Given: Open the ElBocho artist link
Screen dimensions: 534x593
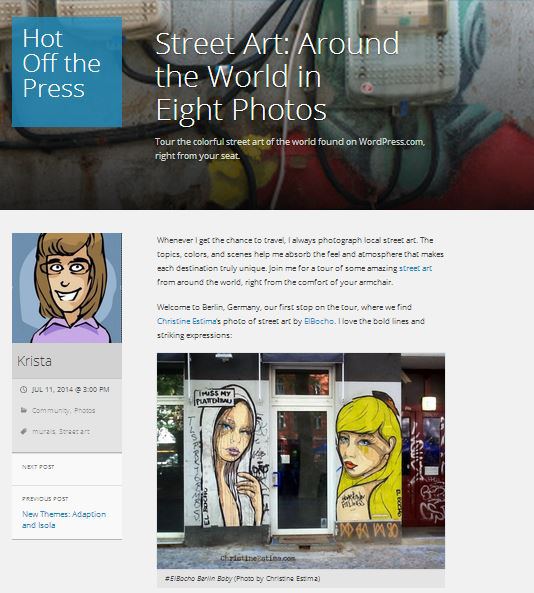Looking at the screenshot, I should [x=319, y=321].
